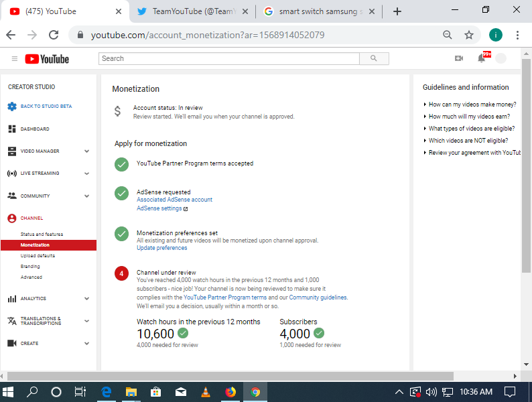Screen dimensions: 532x402
Task: Open VLC media player from taskbar
Action: click(206, 392)
